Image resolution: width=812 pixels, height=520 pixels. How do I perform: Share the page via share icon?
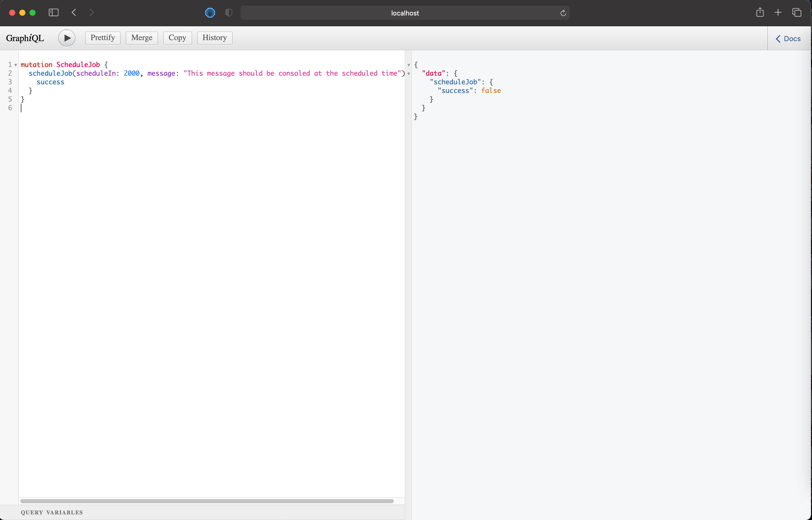(x=760, y=12)
